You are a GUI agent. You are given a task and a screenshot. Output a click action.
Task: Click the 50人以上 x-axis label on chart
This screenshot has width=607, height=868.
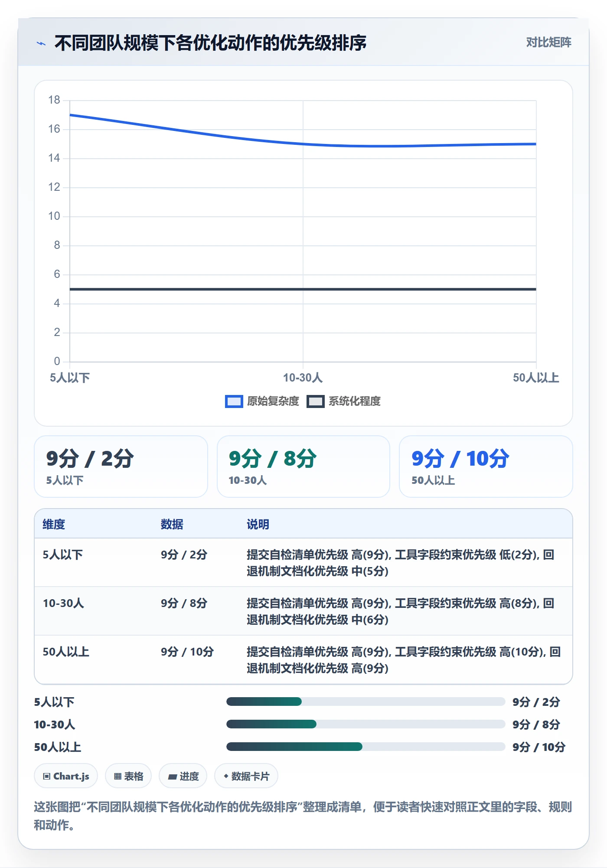536,378
